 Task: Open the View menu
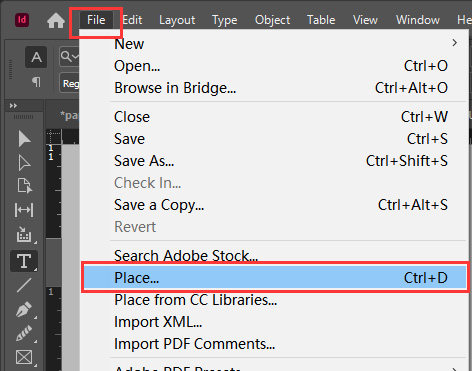[365, 20]
